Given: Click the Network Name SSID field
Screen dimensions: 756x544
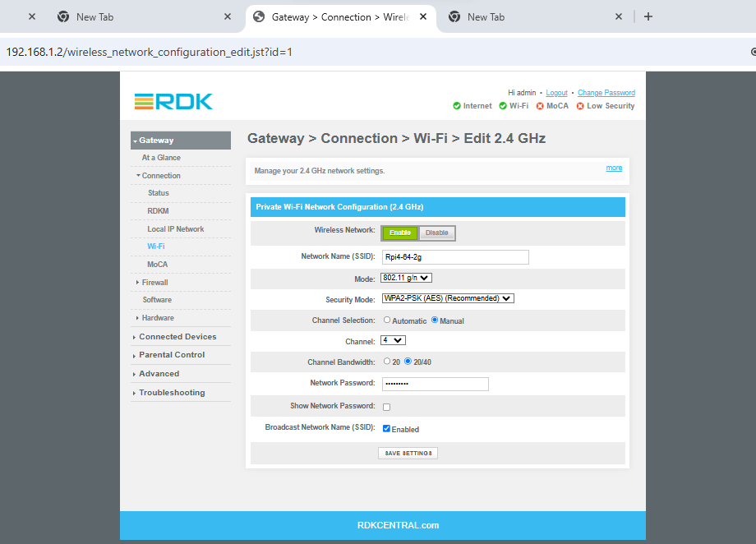Looking at the screenshot, I should click(455, 257).
